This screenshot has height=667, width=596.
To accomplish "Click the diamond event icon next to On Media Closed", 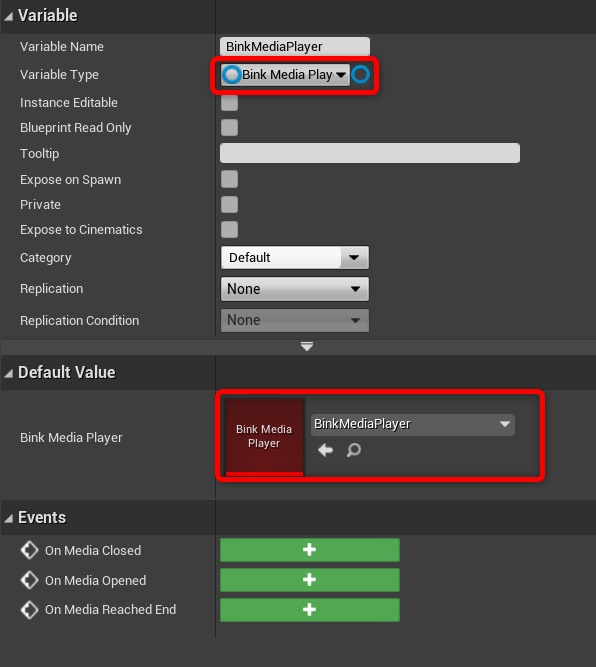I will click(29, 550).
